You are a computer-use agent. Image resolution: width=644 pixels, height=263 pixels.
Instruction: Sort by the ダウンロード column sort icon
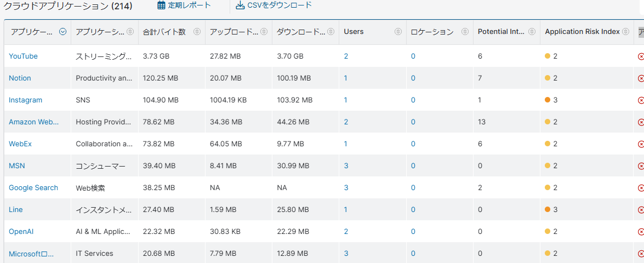click(331, 32)
